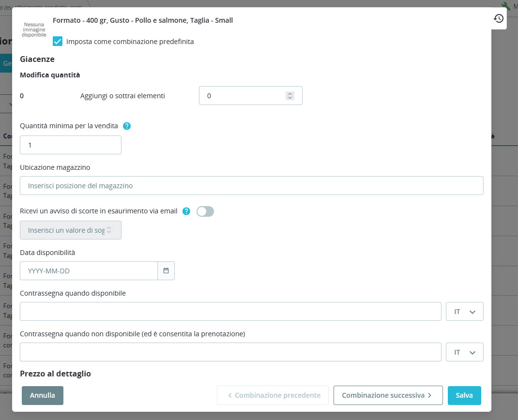Open the calendar picker for Data disponibilità
Screen dimensions: 518x420
tap(166, 271)
